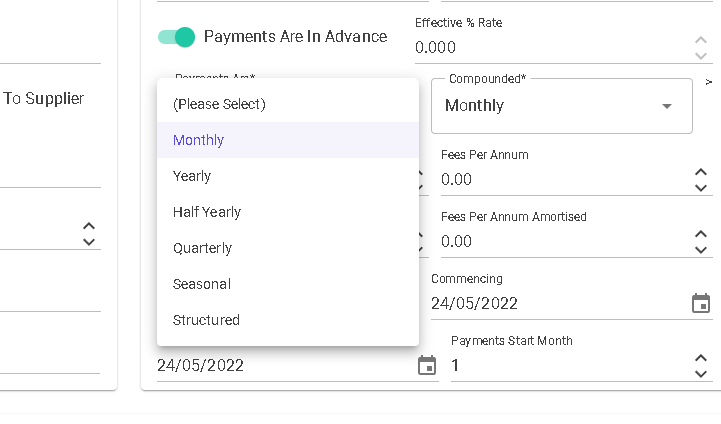Increase the Fees Per Annum value
721x424 pixels.
click(x=700, y=172)
